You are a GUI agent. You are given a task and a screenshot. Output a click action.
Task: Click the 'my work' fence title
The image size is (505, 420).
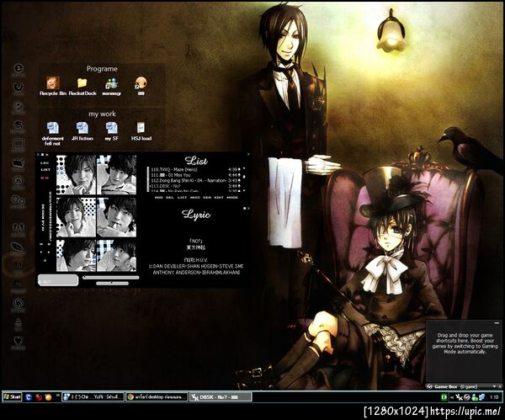tap(102, 114)
